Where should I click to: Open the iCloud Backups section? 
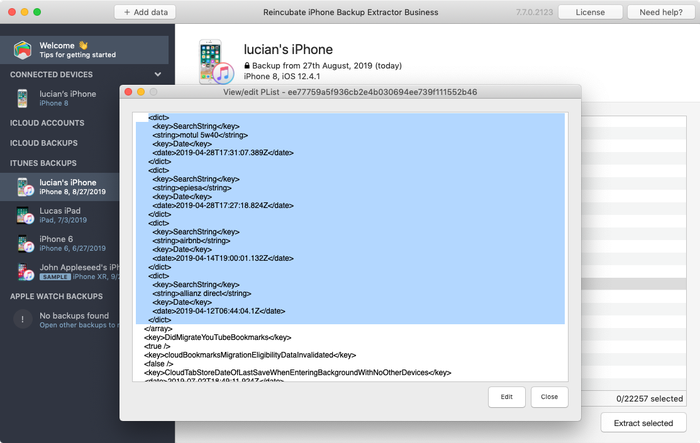44,143
